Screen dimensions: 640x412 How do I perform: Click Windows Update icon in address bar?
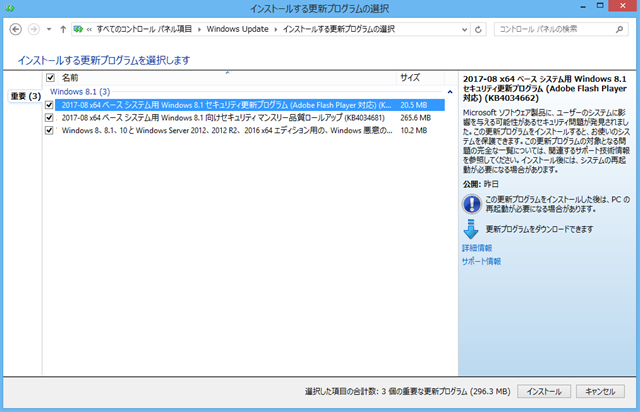[78, 29]
